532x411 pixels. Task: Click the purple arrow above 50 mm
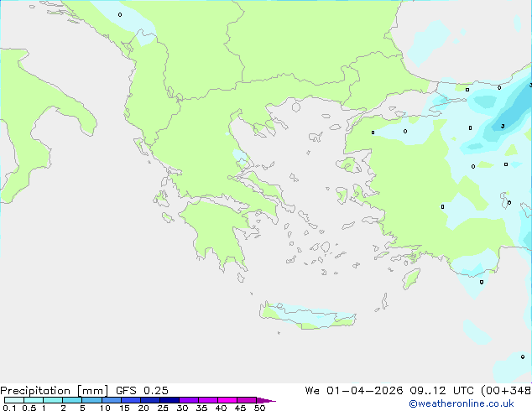(x=266, y=400)
